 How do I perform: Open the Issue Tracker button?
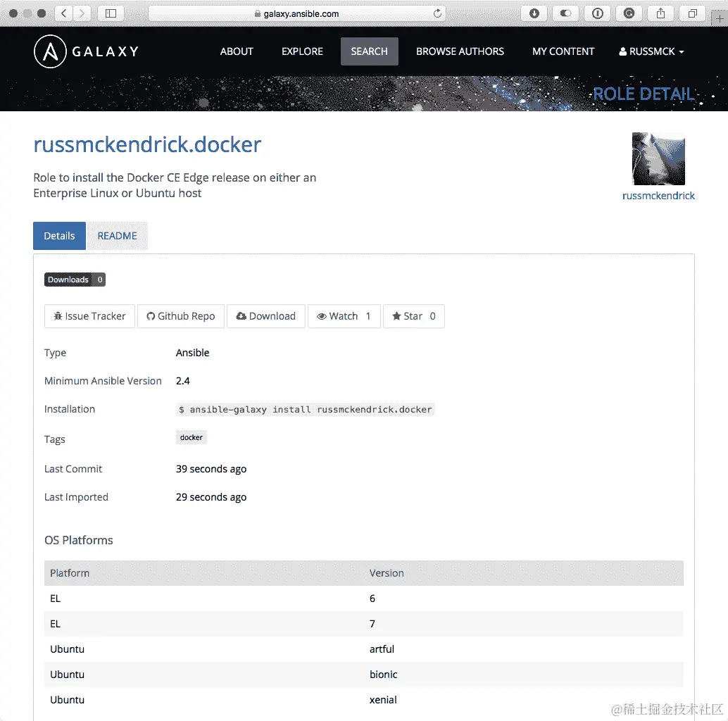tap(89, 316)
